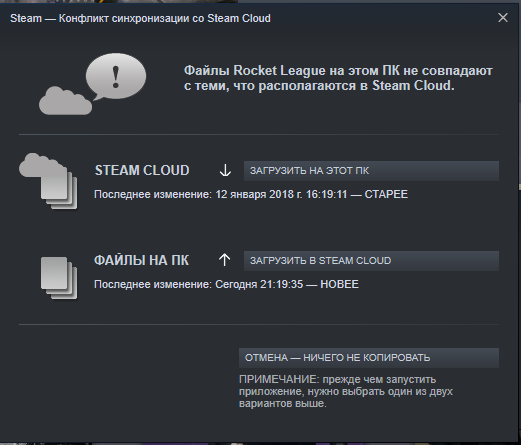Click the Steam Cloud files icon
The height and width of the screenshot is (445, 521).
[x=48, y=181]
